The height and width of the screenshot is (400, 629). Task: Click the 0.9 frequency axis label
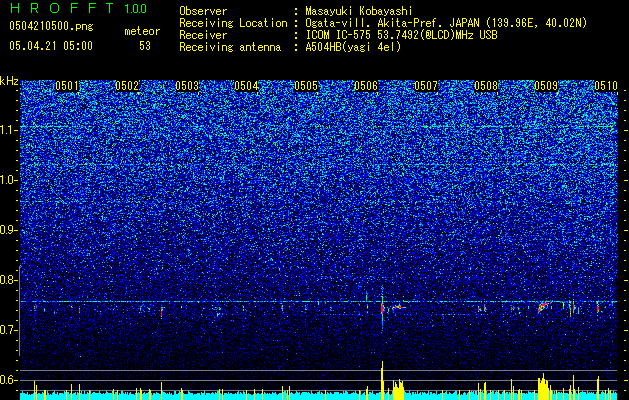[8, 230]
